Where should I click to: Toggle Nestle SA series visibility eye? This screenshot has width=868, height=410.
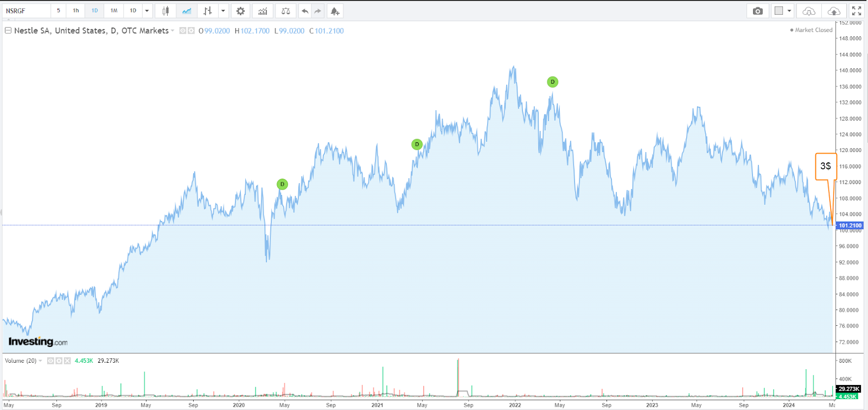tap(183, 31)
